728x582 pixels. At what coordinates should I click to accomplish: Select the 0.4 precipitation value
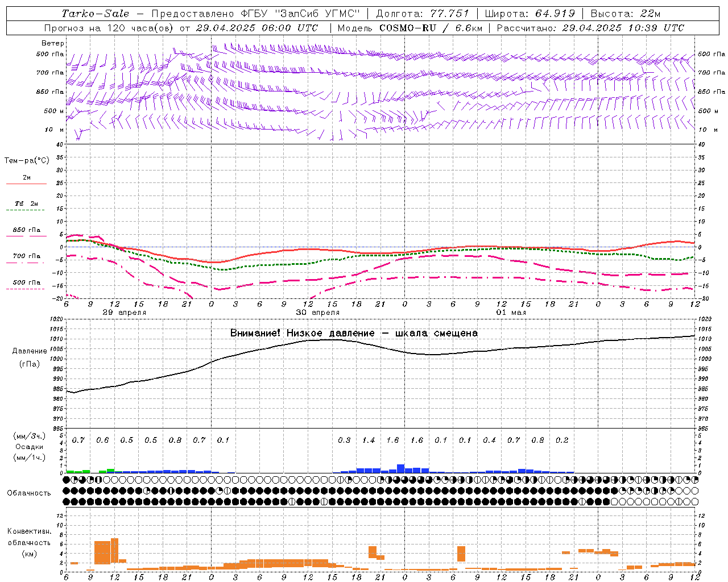pos(489,440)
